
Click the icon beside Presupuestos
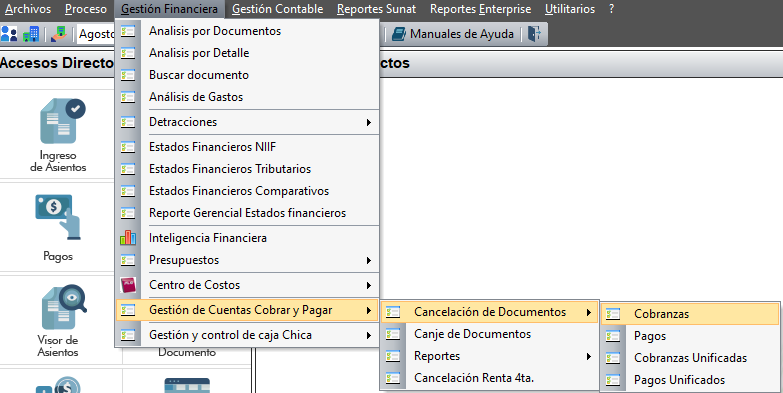(128, 260)
